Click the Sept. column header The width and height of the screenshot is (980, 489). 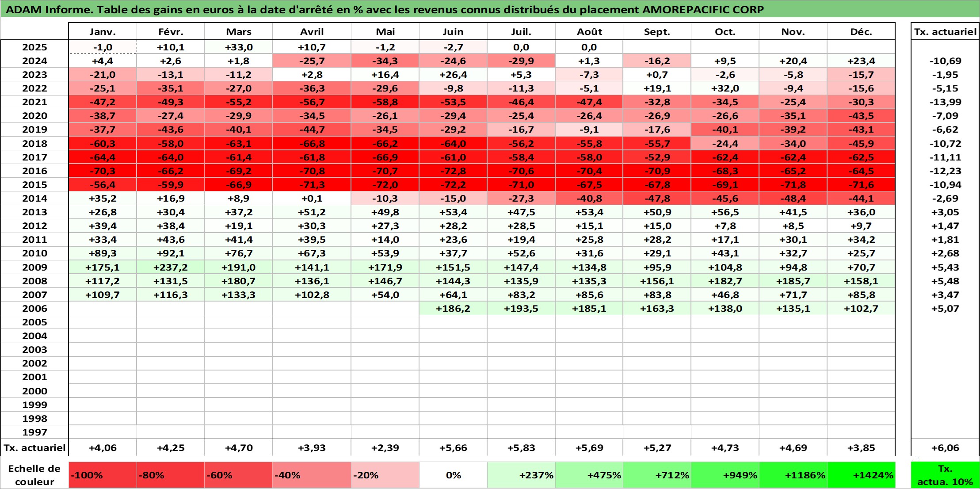[657, 32]
